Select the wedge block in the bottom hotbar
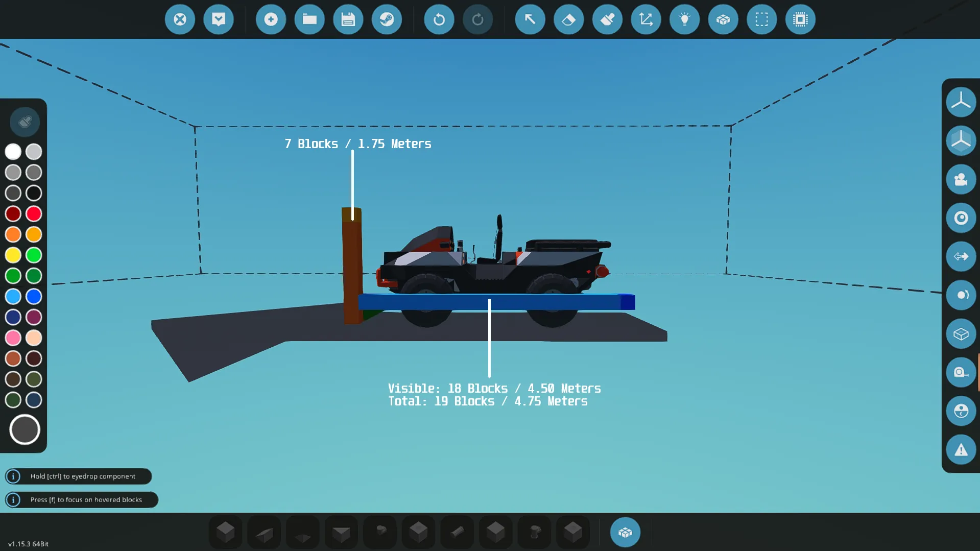The image size is (980, 551). pos(264,532)
